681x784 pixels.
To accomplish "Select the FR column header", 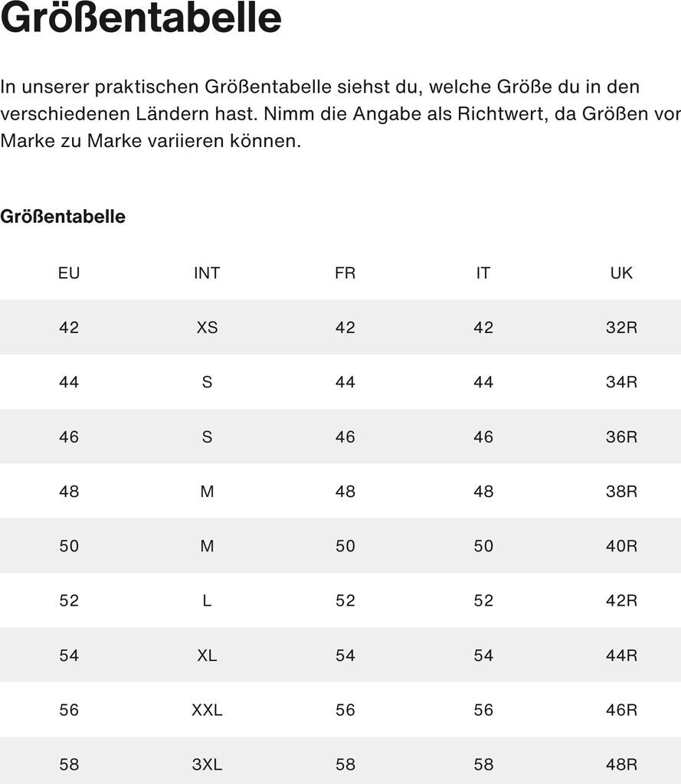I will coord(345,273).
